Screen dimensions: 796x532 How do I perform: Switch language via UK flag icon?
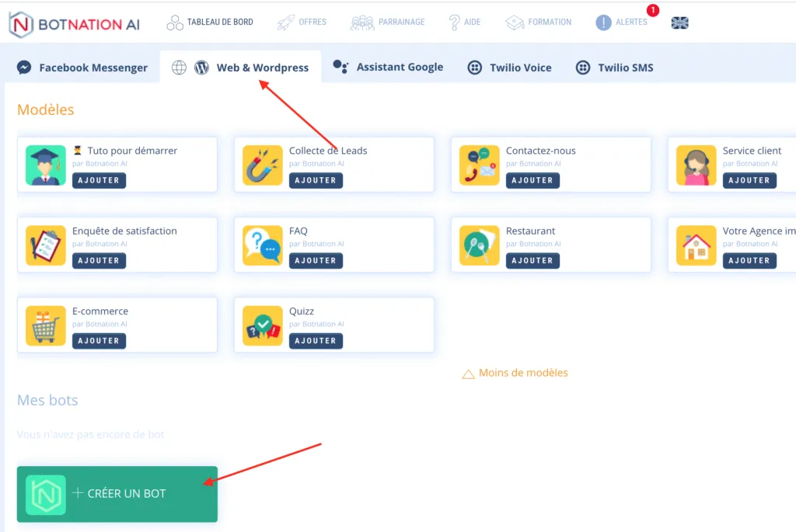tap(680, 23)
